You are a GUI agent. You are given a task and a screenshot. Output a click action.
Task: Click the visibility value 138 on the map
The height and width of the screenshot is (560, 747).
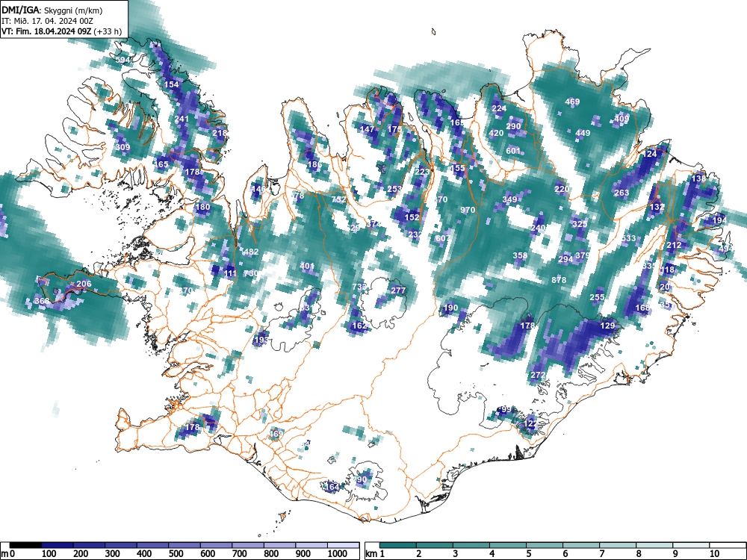click(x=698, y=178)
